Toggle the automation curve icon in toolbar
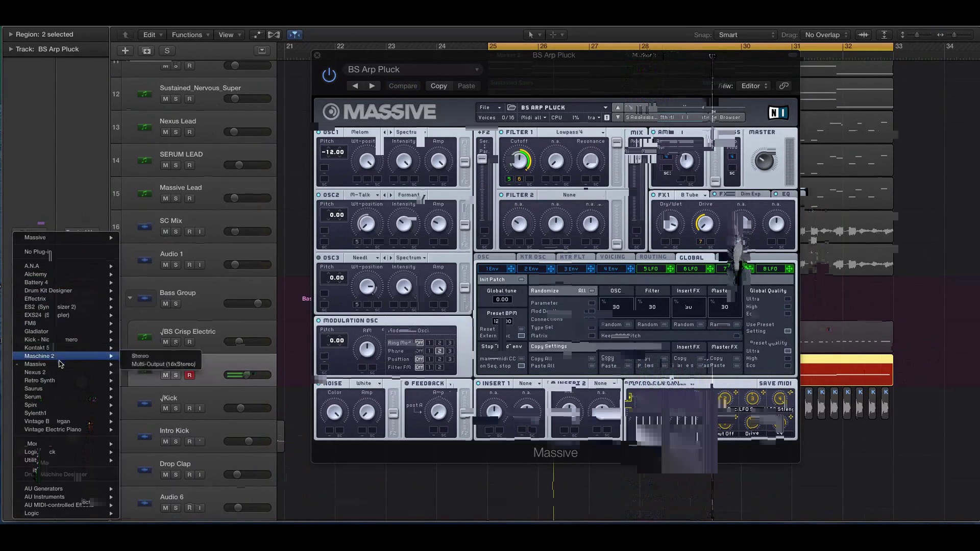Viewport: 980px width, 551px height. point(257,35)
